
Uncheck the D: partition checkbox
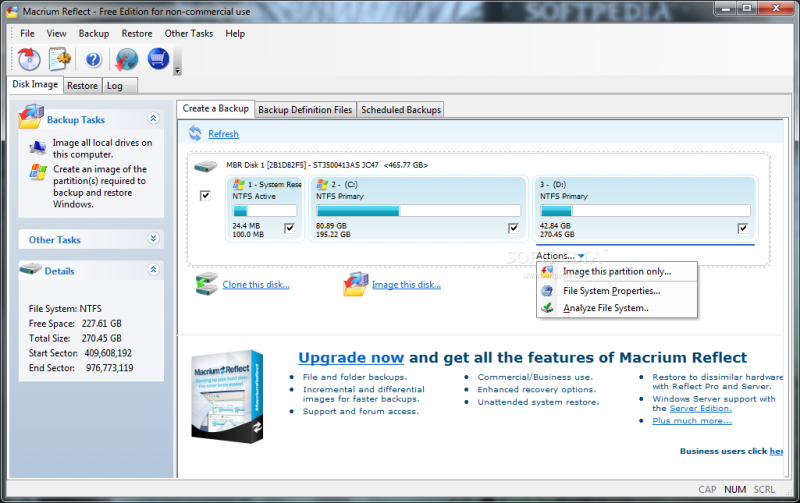pyautogui.click(x=743, y=228)
